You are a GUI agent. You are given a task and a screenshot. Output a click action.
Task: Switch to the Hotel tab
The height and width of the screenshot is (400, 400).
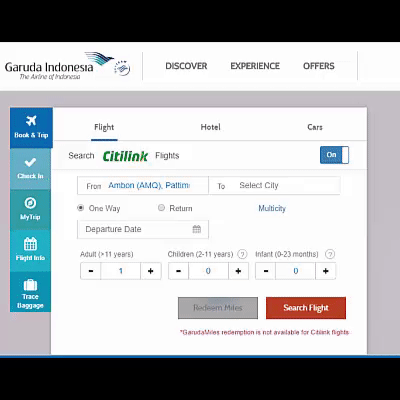(210, 127)
